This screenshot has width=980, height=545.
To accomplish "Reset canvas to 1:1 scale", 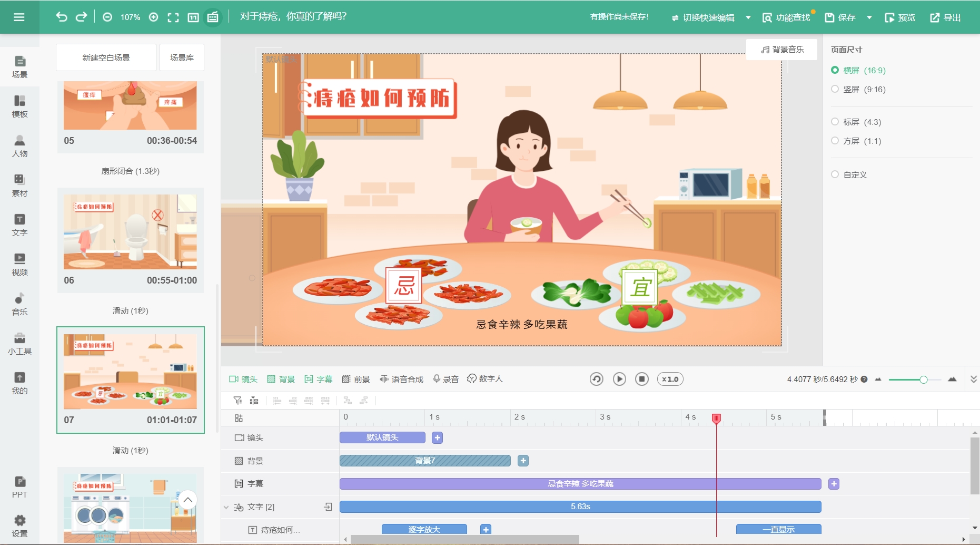I will point(193,17).
